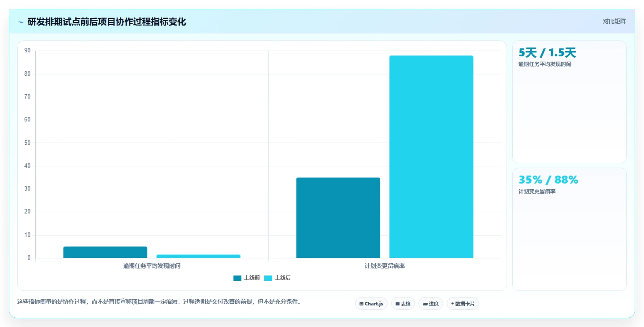This screenshot has width=644, height=327.
Task: Click the card caption 逾期任务平均发现时间
Action: (545, 64)
